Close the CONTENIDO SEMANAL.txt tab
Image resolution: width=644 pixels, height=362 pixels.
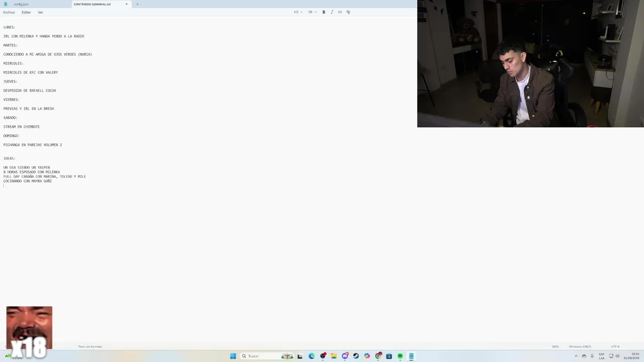click(126, 4)
